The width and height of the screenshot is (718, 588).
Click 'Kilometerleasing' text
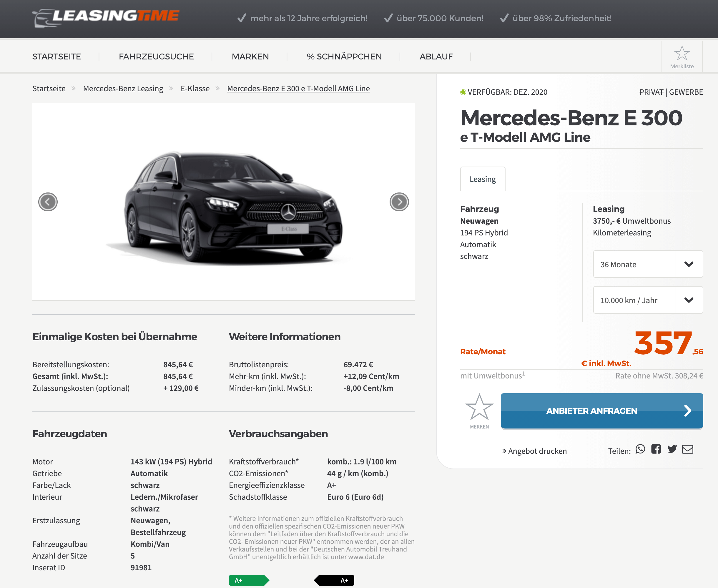pyautogui.click(x=622, y=233)
